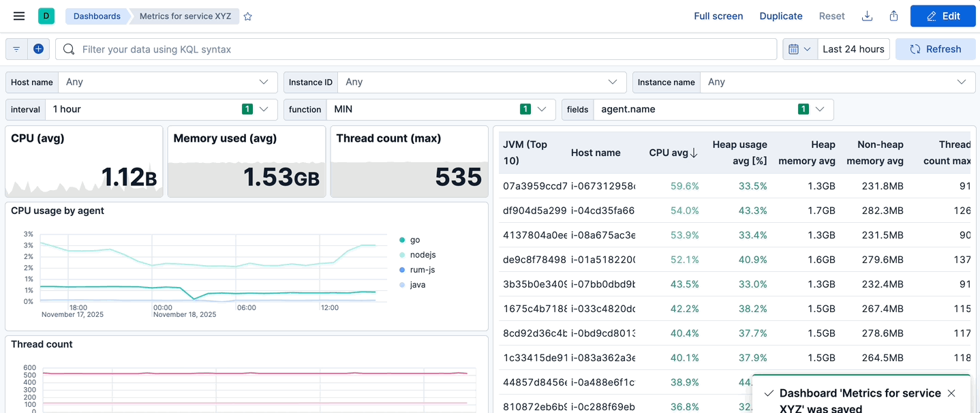Click the add filter plus icon
Screen dimensions: 980x413
pos(38,49)
